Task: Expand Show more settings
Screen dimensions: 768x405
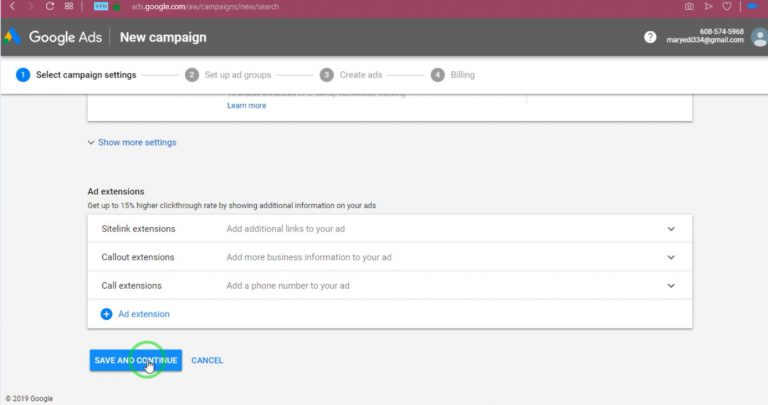Action: 132,143
